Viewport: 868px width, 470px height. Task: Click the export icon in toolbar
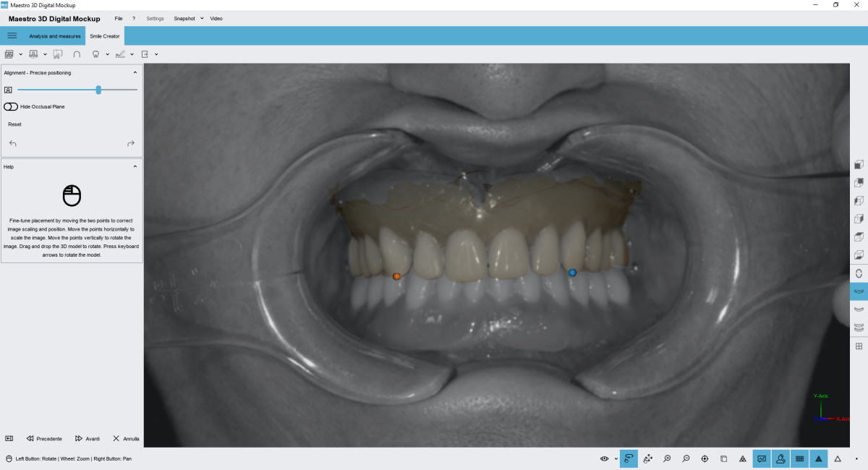145,54
